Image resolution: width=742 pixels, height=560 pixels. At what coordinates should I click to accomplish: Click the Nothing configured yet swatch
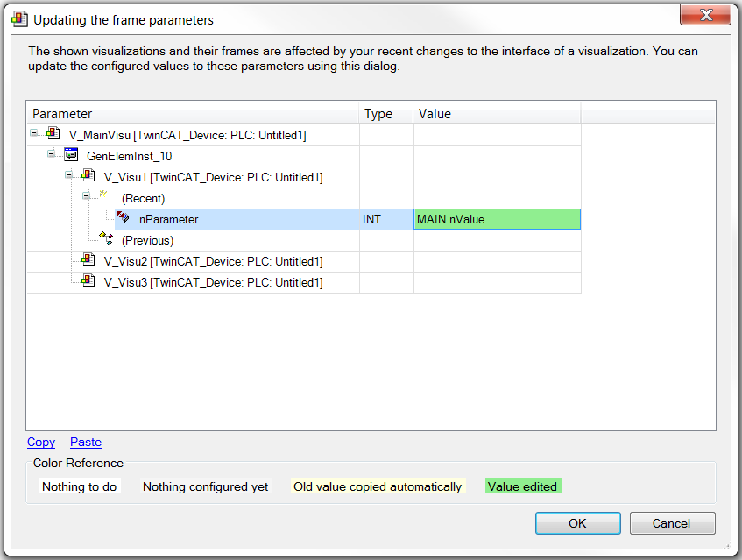click(205, 486)
